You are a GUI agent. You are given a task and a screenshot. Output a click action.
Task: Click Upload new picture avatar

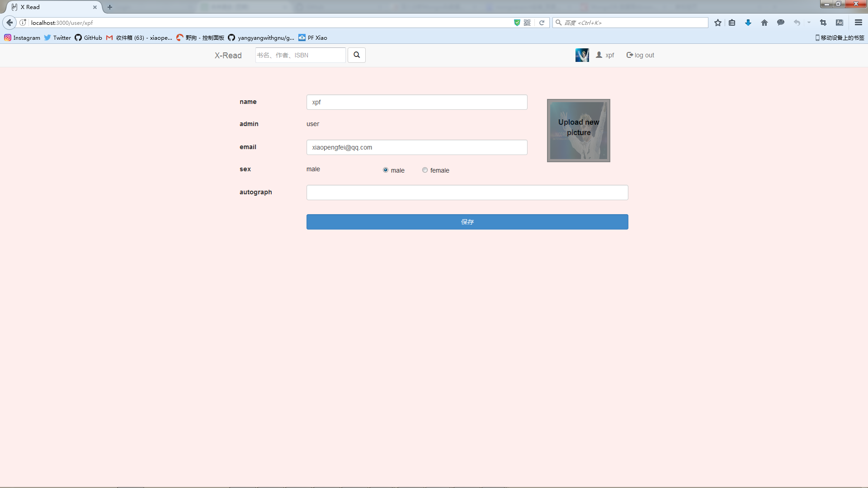click(579, 131)
